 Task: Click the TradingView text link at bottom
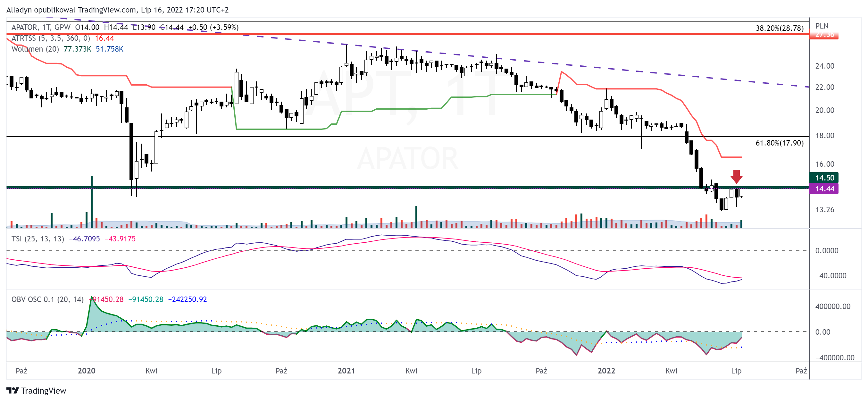[x=44, y=390]
